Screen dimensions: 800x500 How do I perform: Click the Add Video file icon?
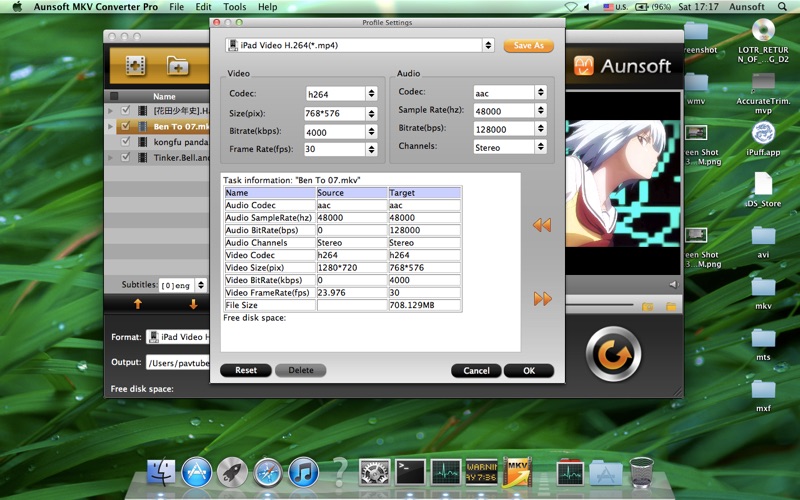pos(135,66)
